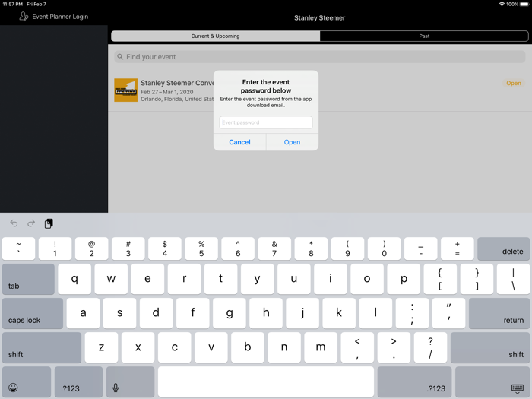Tap the p key

[404, 279]
